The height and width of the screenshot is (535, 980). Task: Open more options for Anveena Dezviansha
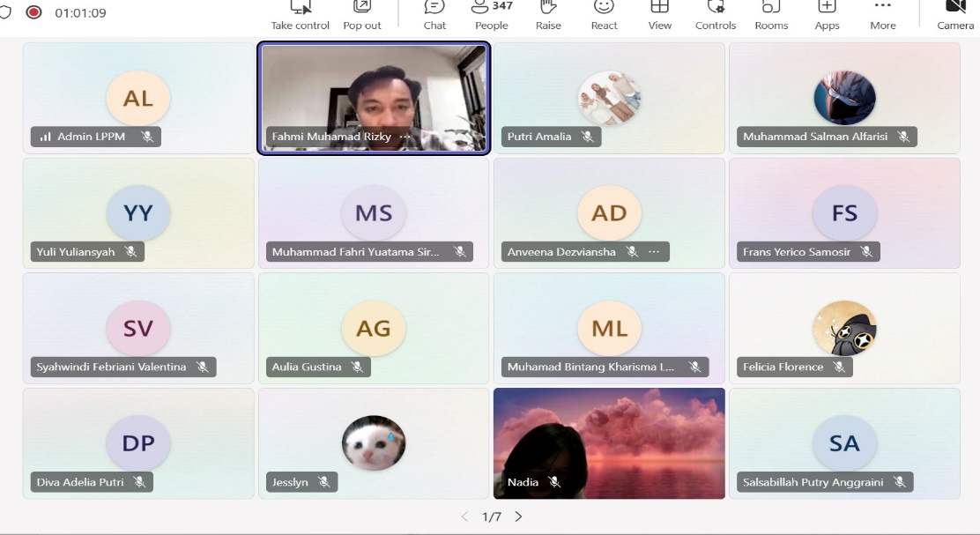tap(654, 252)
